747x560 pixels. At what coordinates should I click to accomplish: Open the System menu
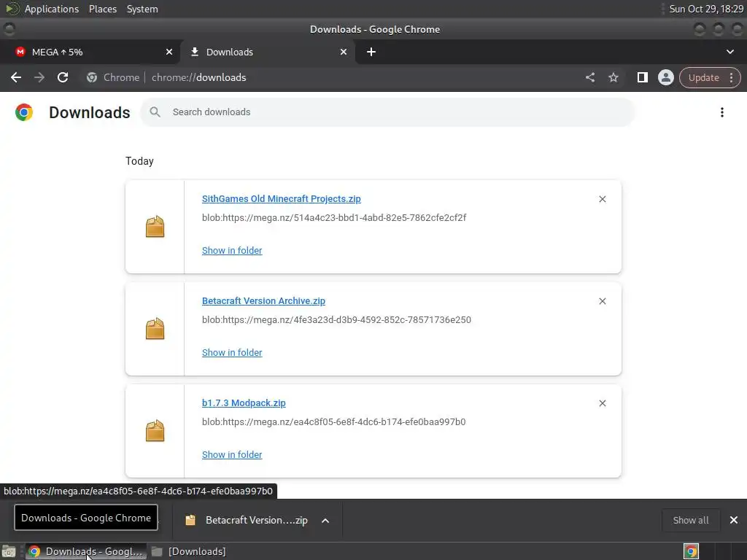point(142,9)
